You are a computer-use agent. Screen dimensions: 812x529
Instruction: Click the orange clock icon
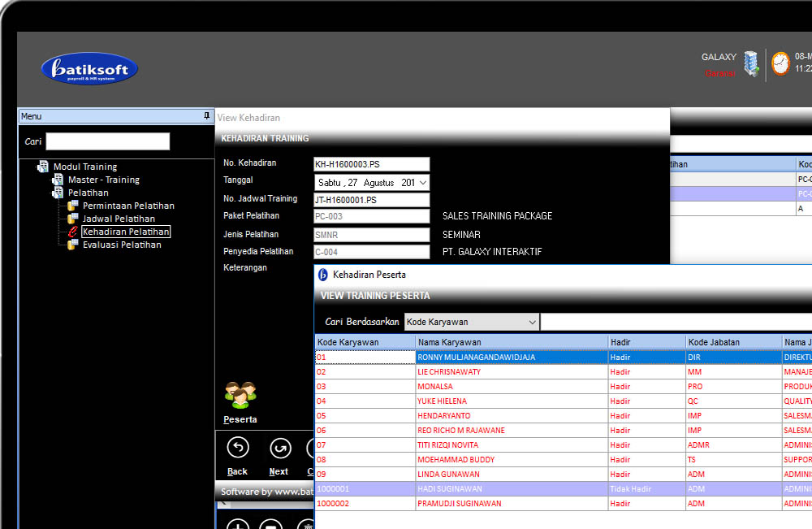tap(780, 63)
